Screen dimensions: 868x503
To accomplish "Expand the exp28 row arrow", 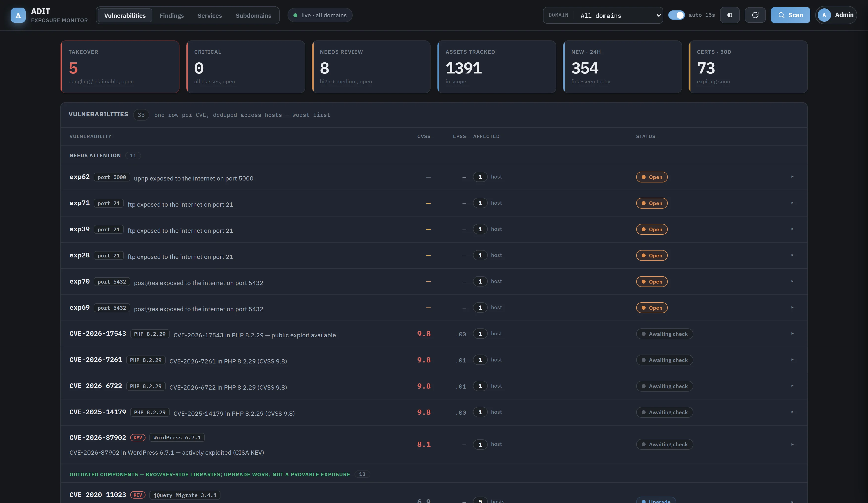I will 792,255.
